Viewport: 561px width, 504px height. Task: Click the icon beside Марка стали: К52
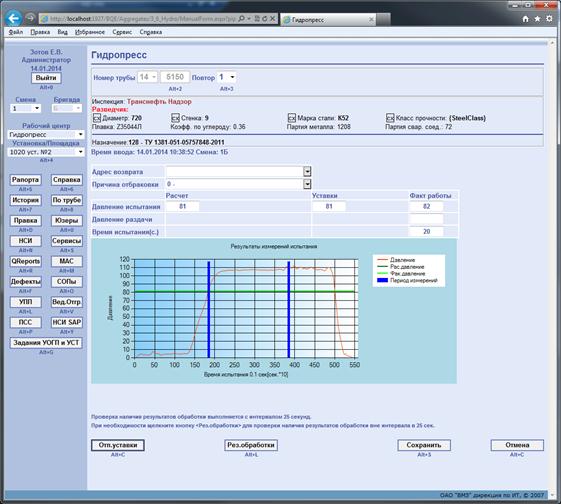click(x=292, y=118)
